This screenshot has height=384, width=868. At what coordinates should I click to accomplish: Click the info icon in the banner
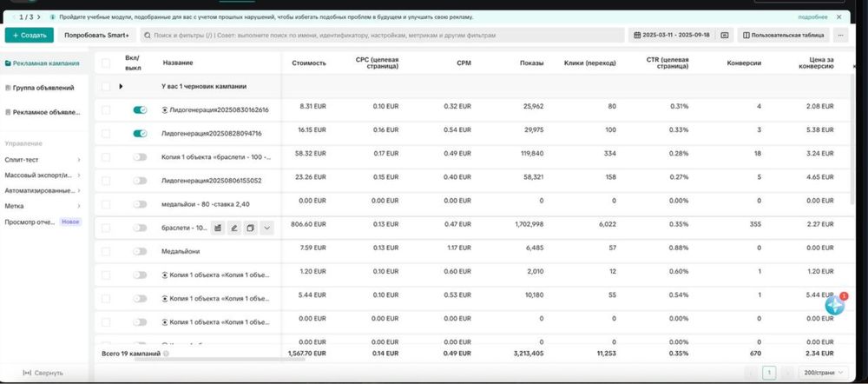click(x=53, y=17)
